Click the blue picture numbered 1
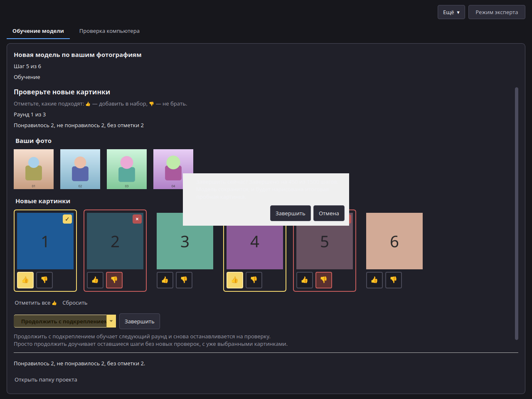The image size is (532, 399). coord(45,241)
